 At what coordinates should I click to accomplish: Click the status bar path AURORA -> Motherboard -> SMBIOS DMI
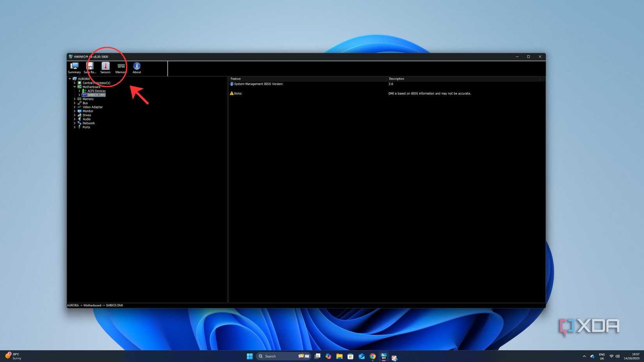pyautogui.click(x=95, y=305)
